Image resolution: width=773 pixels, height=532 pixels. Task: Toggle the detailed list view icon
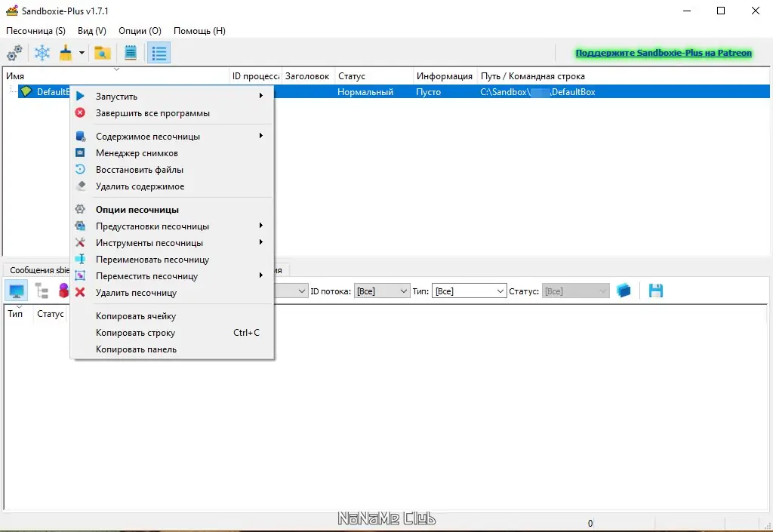159,53
